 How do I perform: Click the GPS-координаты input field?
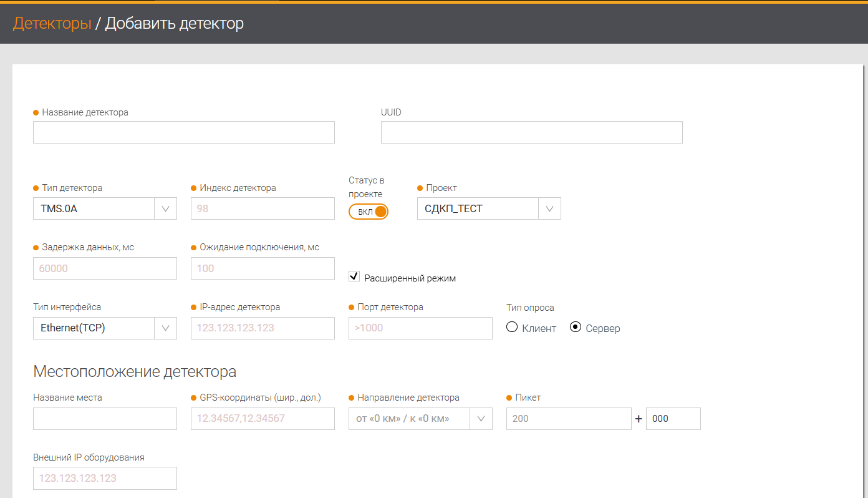[263, 418]
